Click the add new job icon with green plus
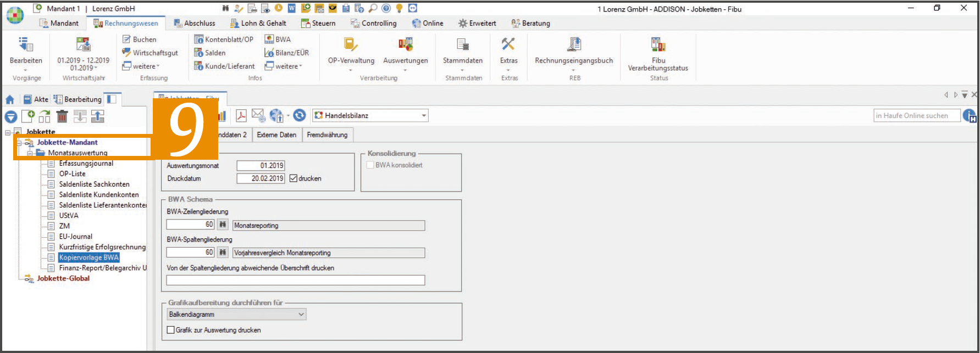This screenshot has height=353, width=980. (28, 116)
